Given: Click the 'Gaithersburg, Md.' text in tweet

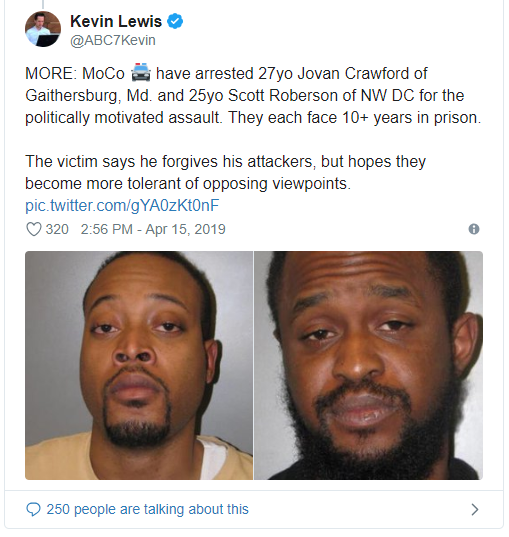Looking at the screenshot, I should coord(89,96).
